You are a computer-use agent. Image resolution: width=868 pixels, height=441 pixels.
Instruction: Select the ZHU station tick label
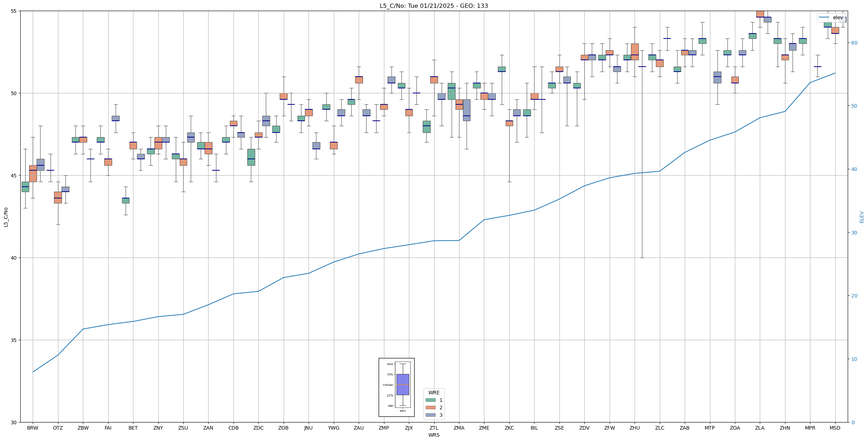click(x=635, y=428)
